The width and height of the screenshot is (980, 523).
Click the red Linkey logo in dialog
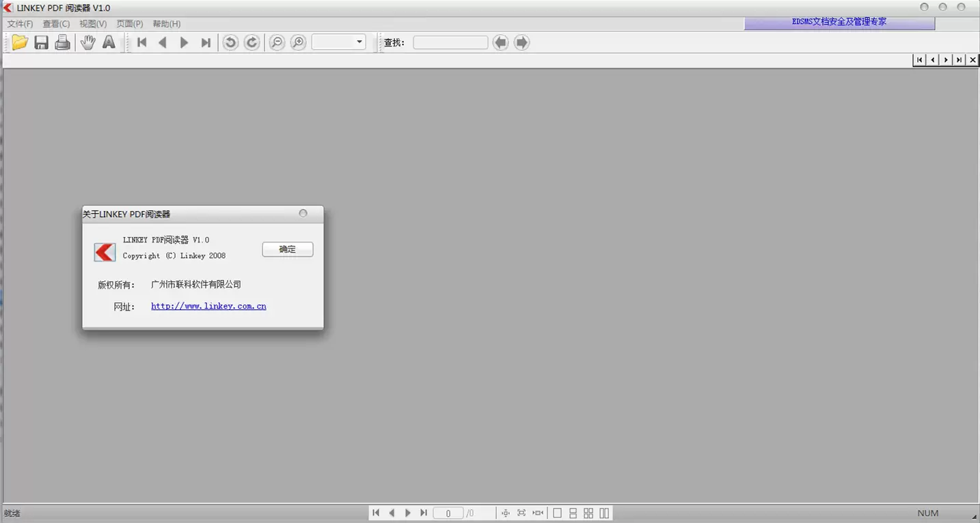click(105, 252)
